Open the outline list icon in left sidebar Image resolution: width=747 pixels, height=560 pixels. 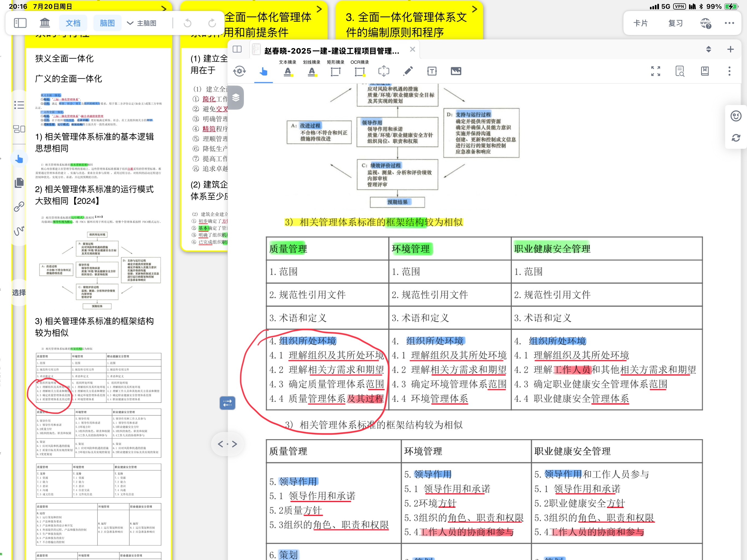[x=19, y=105]
